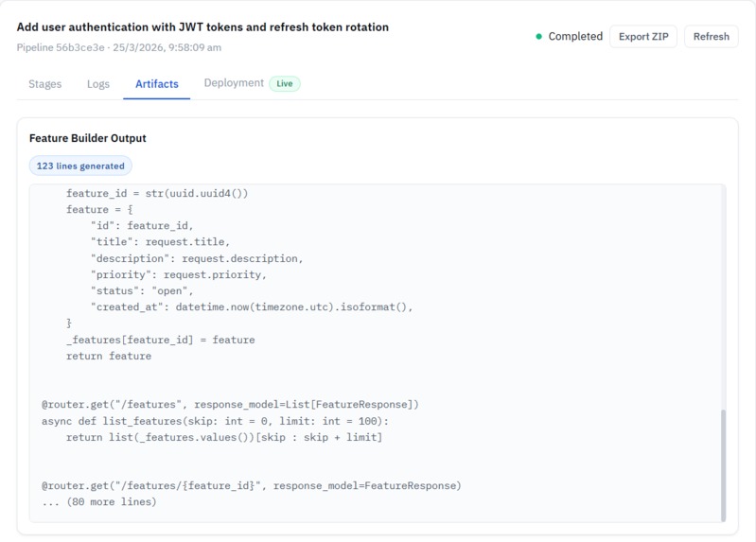Image resolution: width=756 pixels, height=542 pixels.
Task: Click the '"status": "open",' code line
Action: point(142,290)
